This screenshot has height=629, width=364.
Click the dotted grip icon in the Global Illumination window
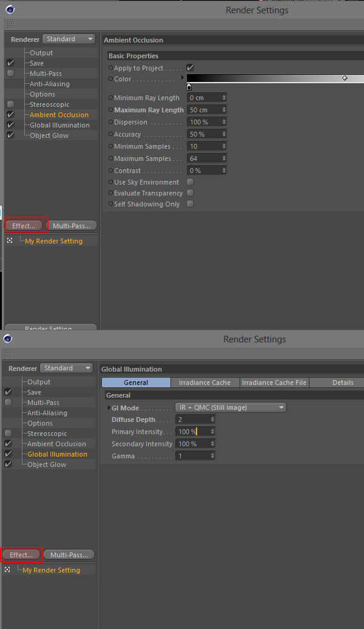pos(8,354)
